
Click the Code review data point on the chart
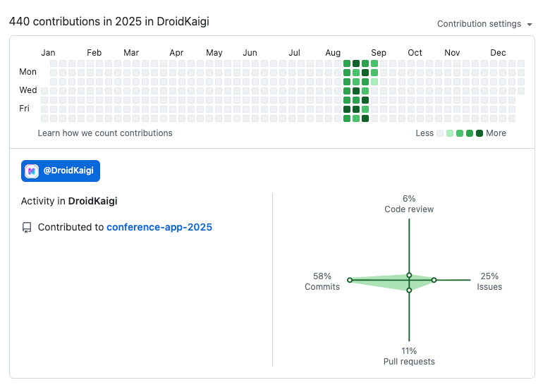click(409, 275)
